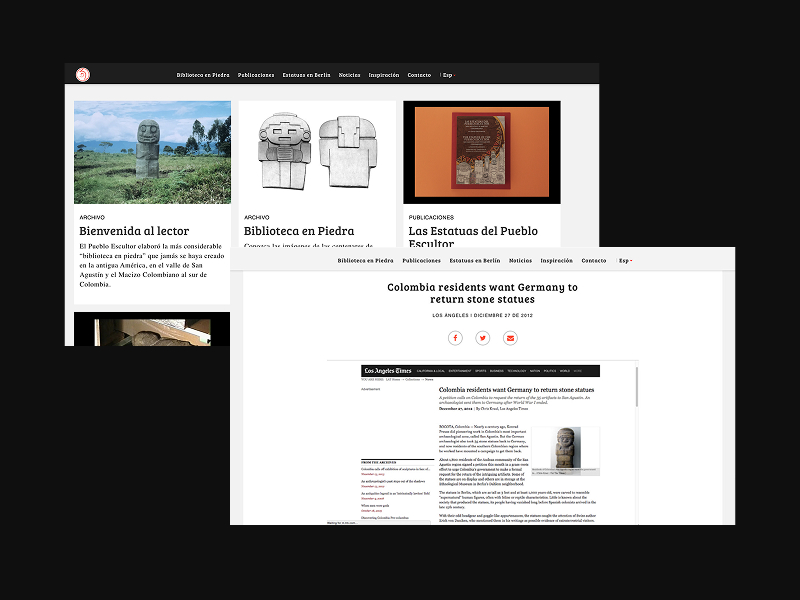This screenshot has width=800, height=600.
Task: Open the Biblioteca en Piedra card title
Action: (299, 231)
